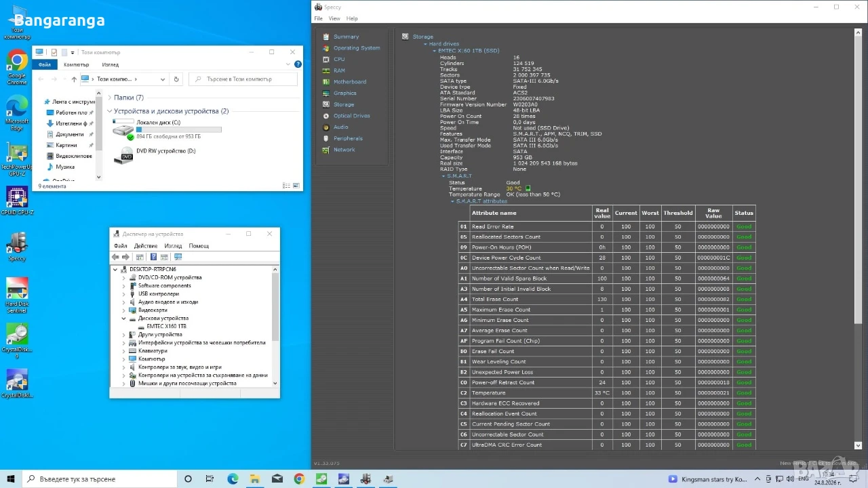Image resolution: width=868 pixels, height=488 pixels.
Task: Expand Software components node in Device Manager
Action: tap(124, 285)
